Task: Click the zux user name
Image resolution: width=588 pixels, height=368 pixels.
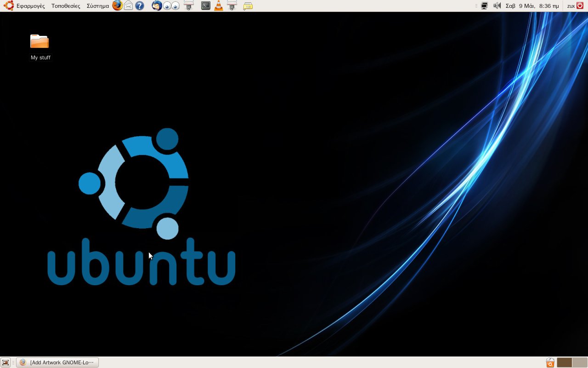Action: 571,6
